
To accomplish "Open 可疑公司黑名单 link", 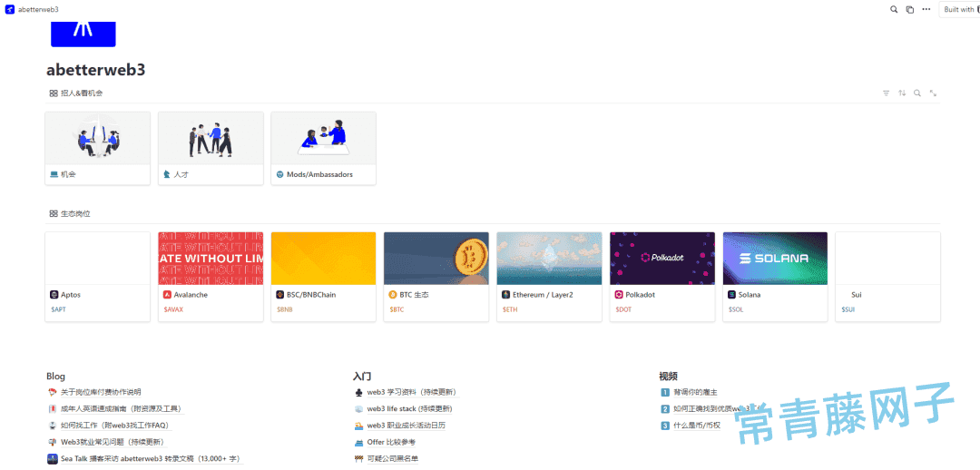I will (x=393, y=459).
